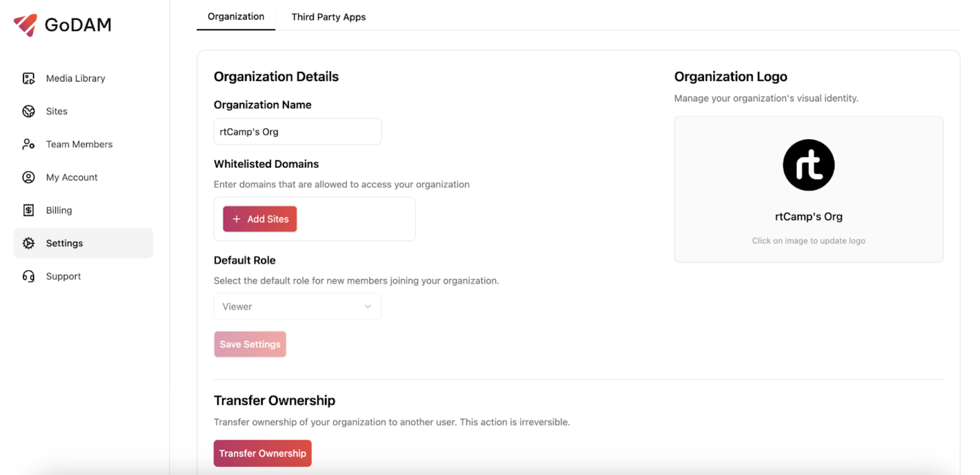This screenshot has height=475, width=980.
Task: Click the Organization Name input field
Action: pyautogui.click(x=297, y=131)
